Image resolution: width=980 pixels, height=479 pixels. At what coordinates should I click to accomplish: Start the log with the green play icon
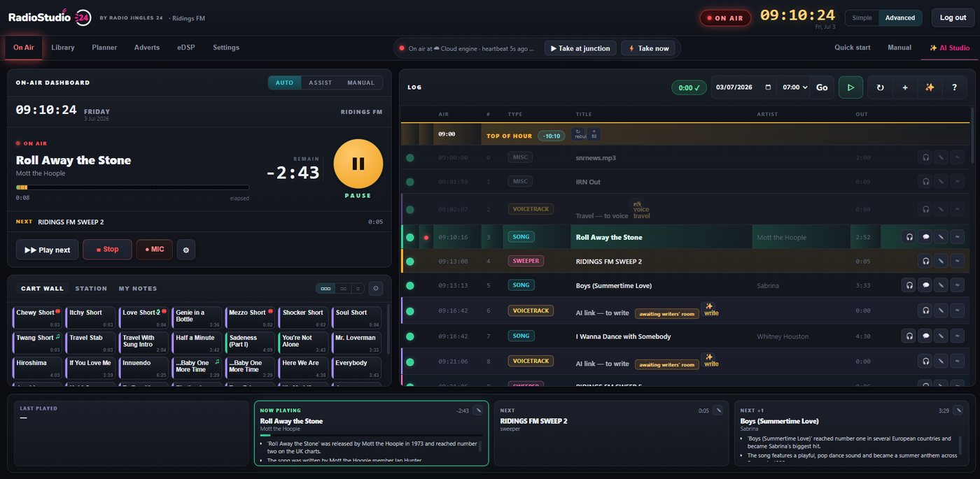point(850,87)
